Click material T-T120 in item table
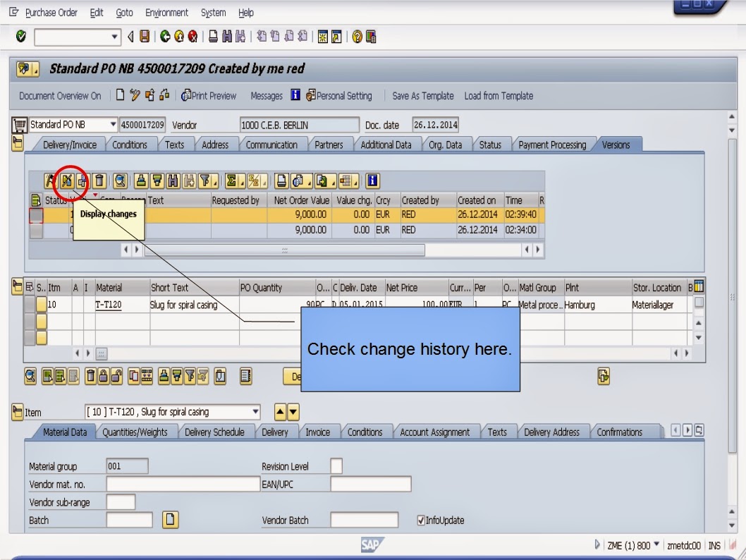This screenshot has width=746, height=560. (108, 305)
